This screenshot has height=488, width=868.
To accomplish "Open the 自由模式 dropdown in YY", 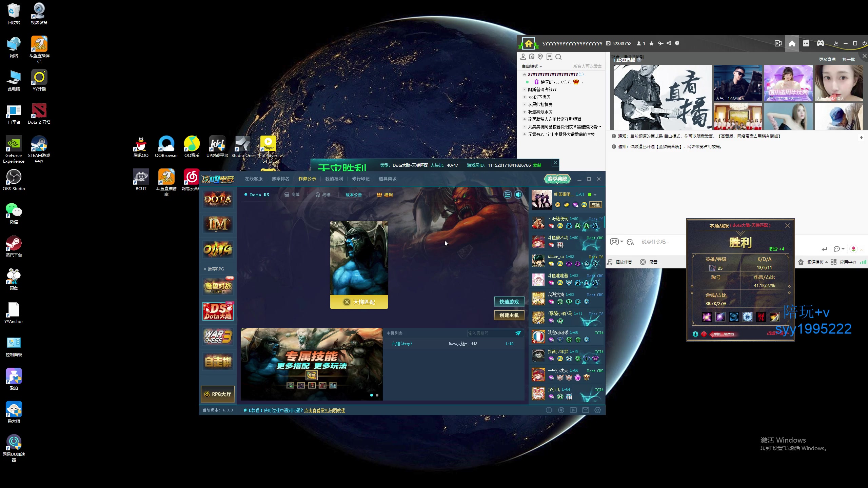I will tap(532, 66).
